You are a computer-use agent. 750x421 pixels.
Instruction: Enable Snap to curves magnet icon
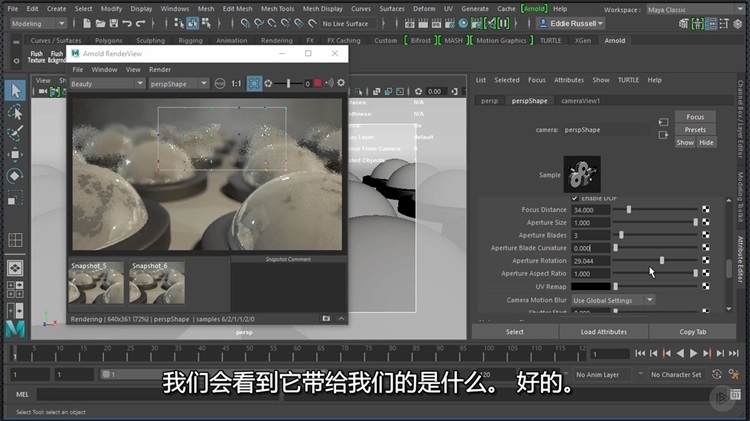259,23
